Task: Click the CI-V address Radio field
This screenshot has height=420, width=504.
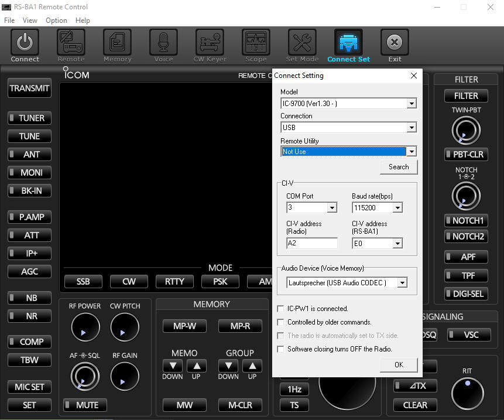Action: tap(312, 243)
